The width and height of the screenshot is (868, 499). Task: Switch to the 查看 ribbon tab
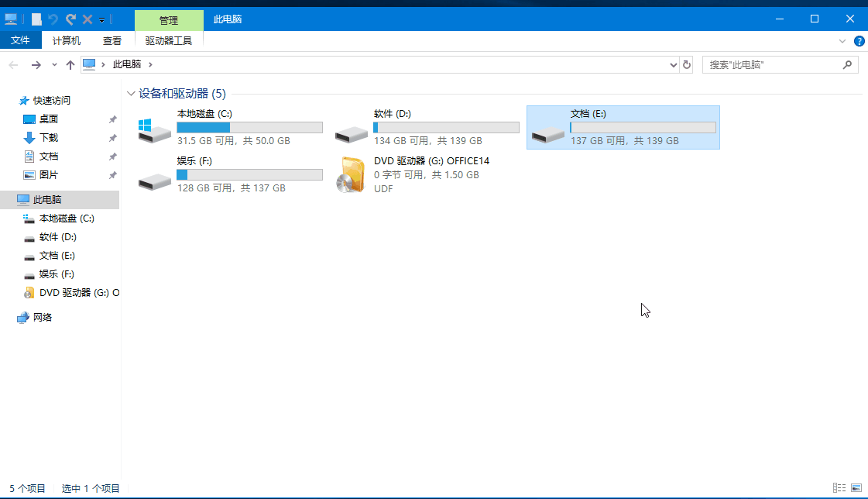click(x=112, y=40)
